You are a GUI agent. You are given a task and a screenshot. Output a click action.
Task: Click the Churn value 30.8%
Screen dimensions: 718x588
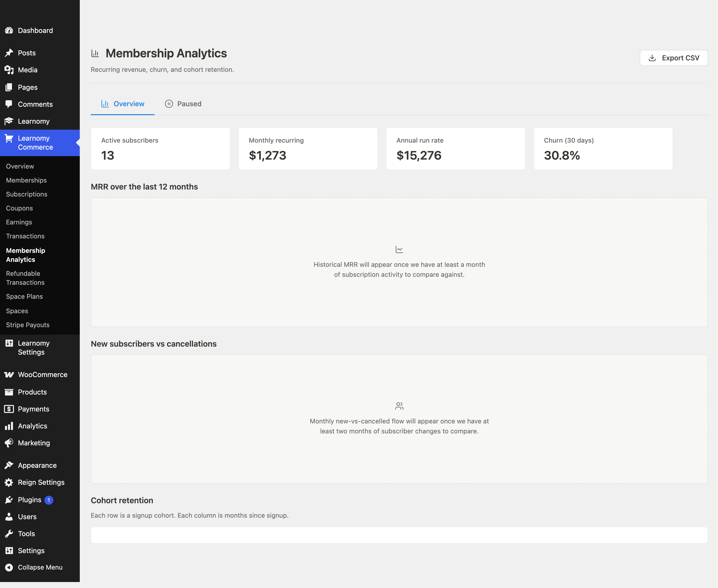[562, 155]
